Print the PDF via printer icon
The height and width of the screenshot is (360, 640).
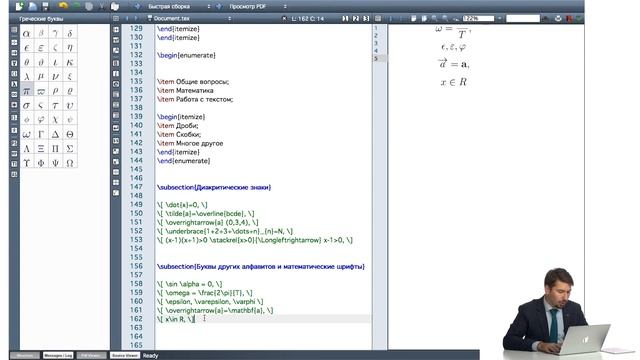pos(558,18)
